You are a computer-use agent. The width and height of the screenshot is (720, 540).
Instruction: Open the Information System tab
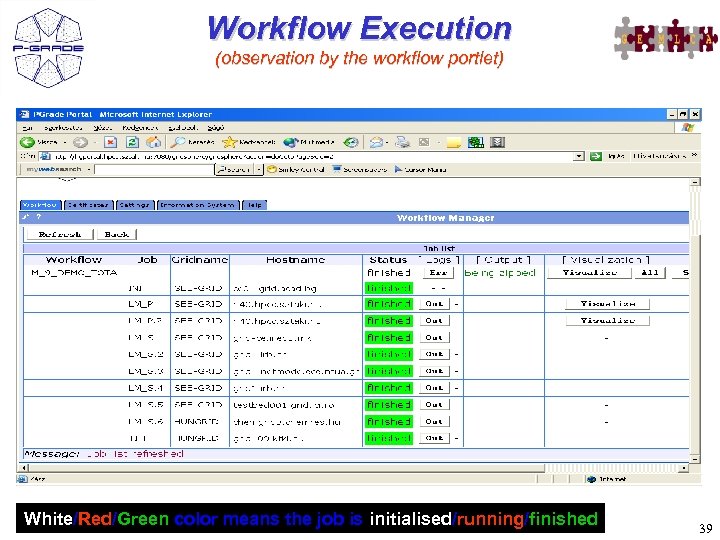(197, 205)
